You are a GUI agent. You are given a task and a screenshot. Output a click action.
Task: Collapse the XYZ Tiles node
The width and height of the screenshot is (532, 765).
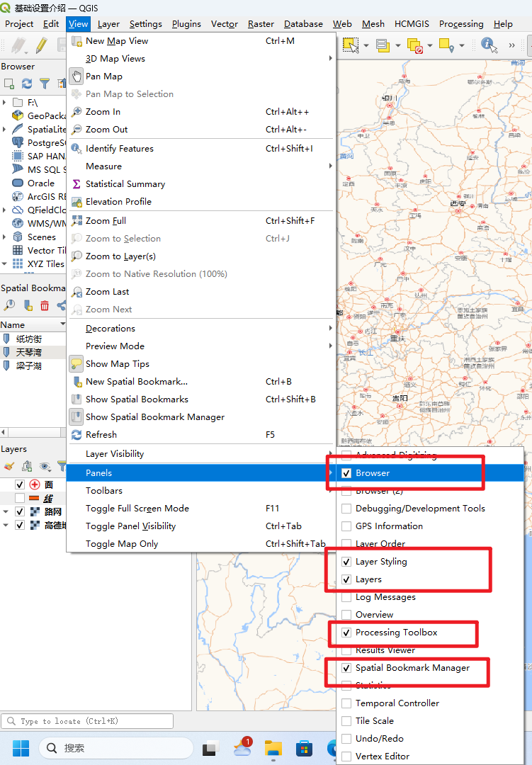[x=4, y=264]
